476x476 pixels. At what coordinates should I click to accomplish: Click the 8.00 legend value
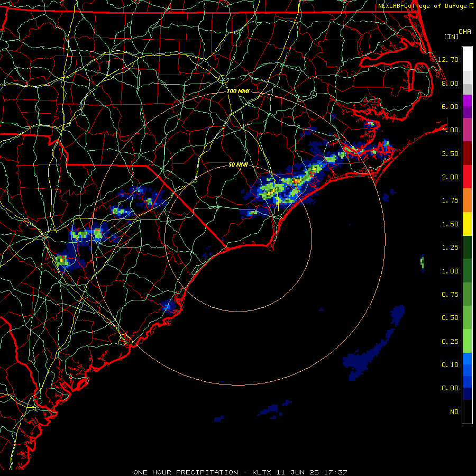pos(450,83)
